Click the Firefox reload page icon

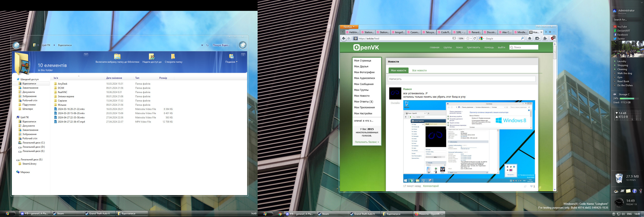pos(475,38)
